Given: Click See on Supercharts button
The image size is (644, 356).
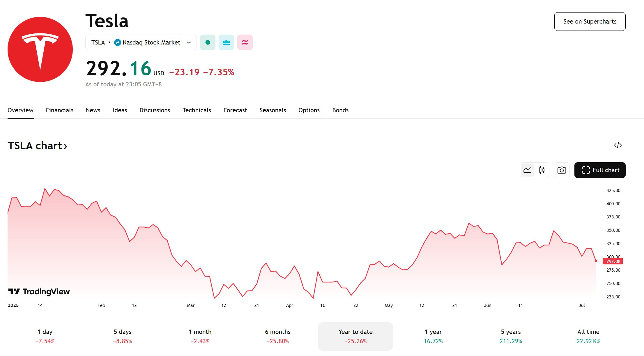Looking at the screenshot, I should coord(590,22).
